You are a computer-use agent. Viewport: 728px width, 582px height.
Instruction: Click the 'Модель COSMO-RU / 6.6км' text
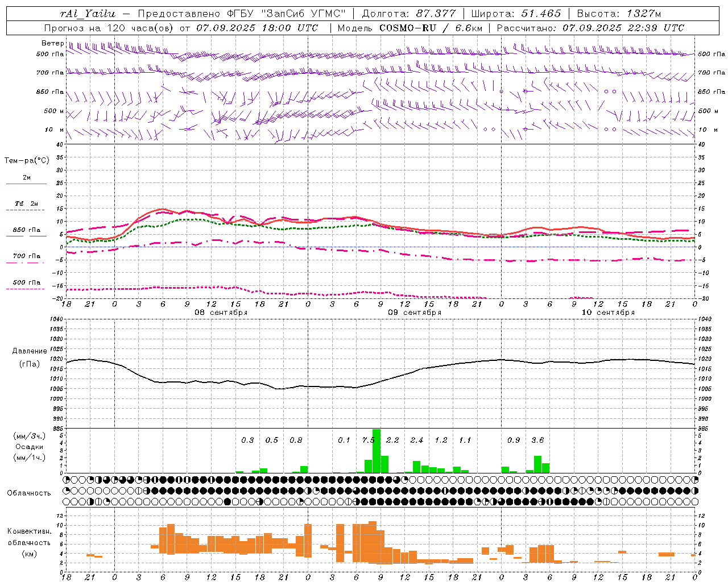pos(409,28)
